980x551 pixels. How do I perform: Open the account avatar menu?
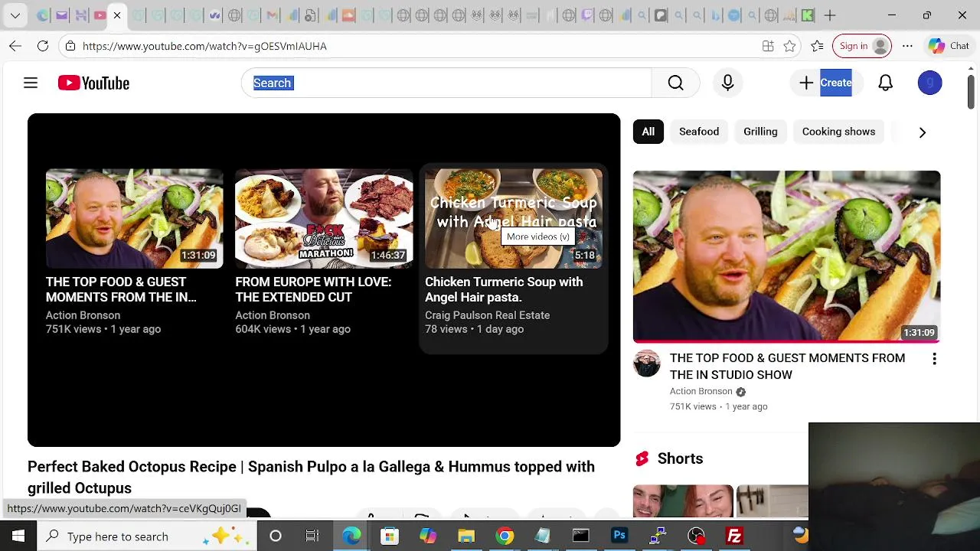point(929,83)
